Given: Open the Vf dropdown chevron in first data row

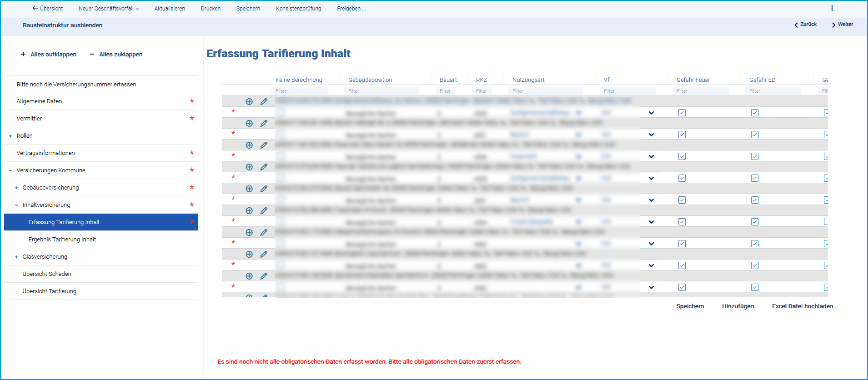Looking at the screenshot, I should click(651, 113).
